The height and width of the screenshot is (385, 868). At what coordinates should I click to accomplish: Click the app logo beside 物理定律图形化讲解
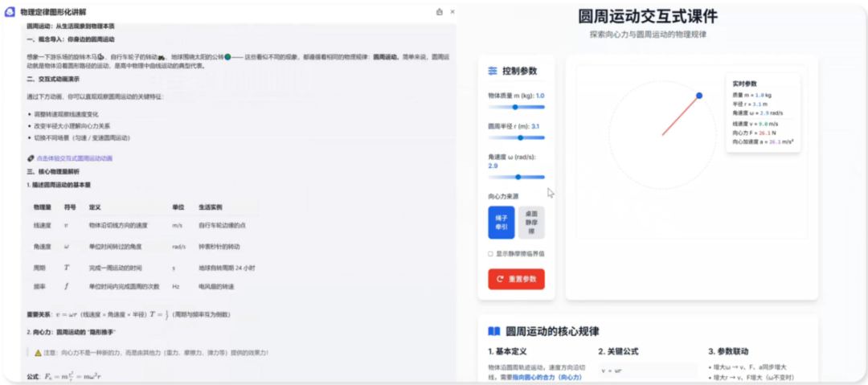click(10, 11)
